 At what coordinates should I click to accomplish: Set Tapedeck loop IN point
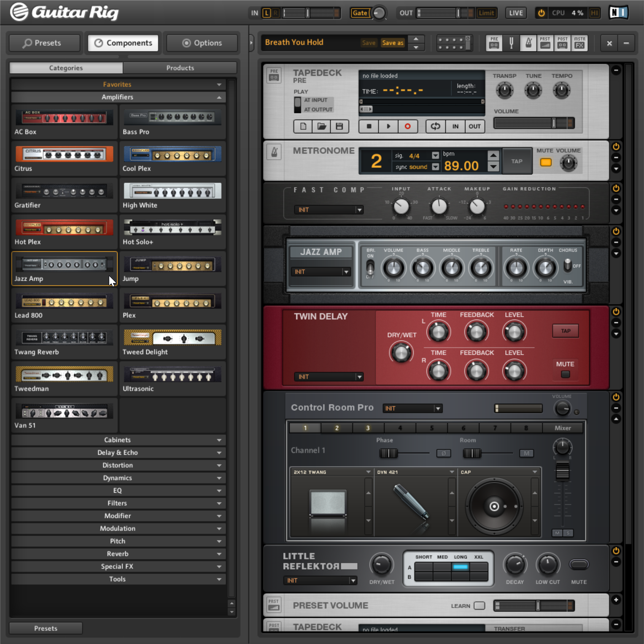455,126
